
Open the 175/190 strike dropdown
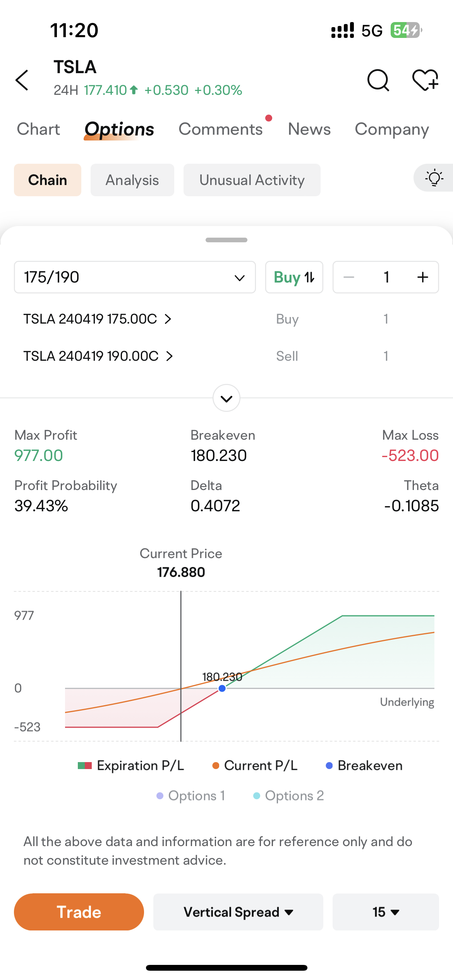pos(135,277)
